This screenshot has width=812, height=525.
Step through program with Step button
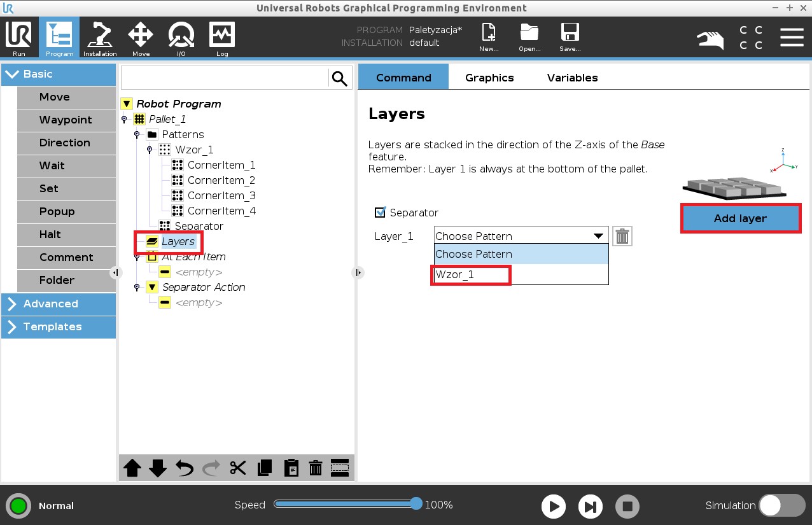591,507
